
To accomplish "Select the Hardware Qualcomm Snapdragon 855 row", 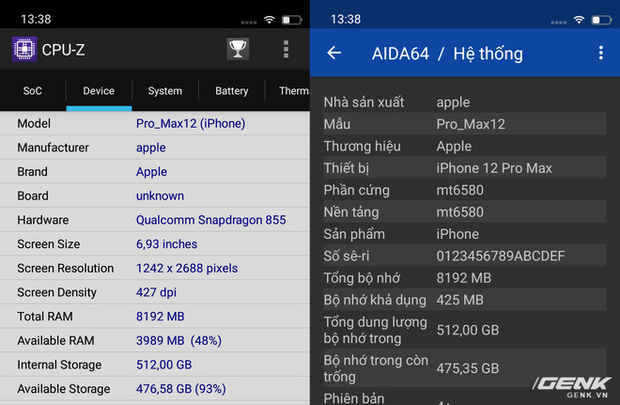I will pyautogui.click(x=155, y=220).
